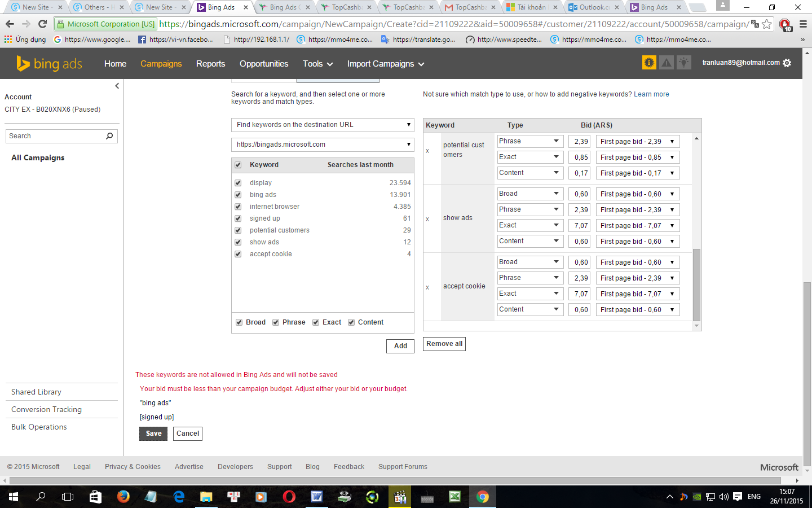
Task: Click the 0,85 bid input field
Action: [580, 157]
